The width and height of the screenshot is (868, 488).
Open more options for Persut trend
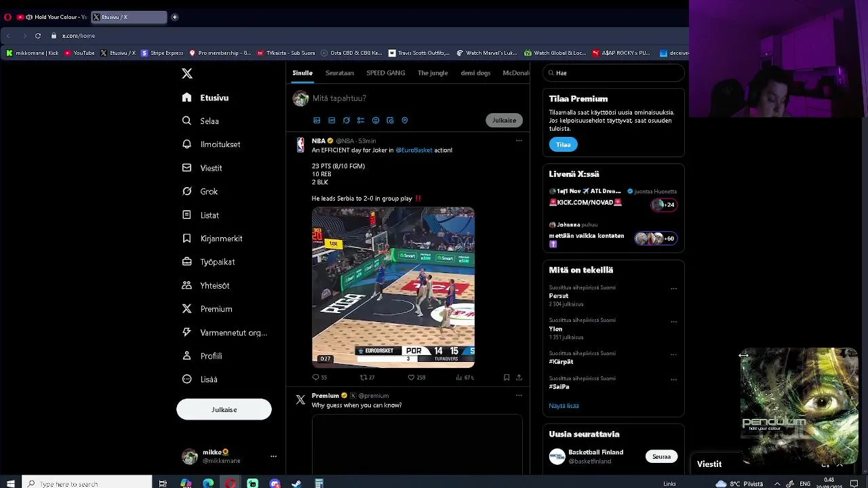(x=673, y=289)
